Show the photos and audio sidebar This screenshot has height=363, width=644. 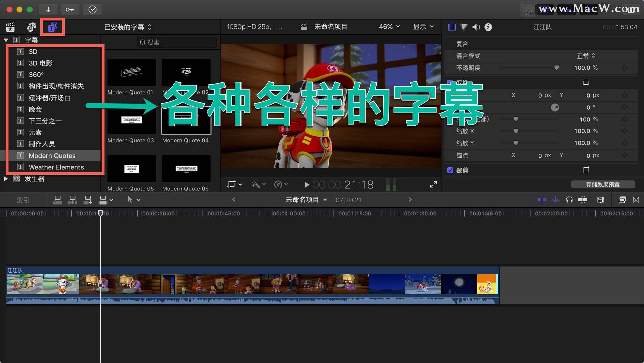(x=32, y=27)
